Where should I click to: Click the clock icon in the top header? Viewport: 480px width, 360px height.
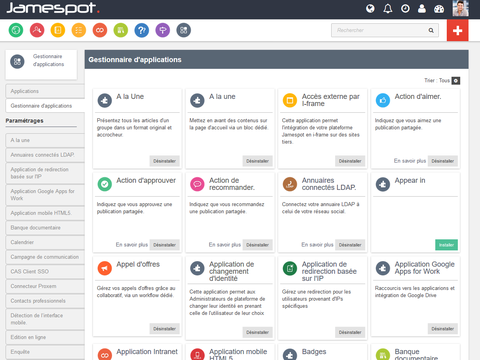pyautogui.click(x=405, y=8)
